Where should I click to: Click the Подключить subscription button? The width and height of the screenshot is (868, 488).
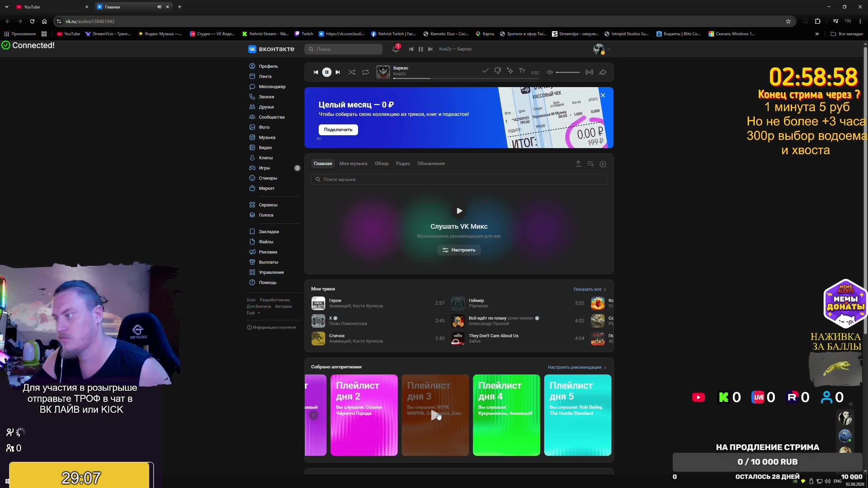pos(338,129)
